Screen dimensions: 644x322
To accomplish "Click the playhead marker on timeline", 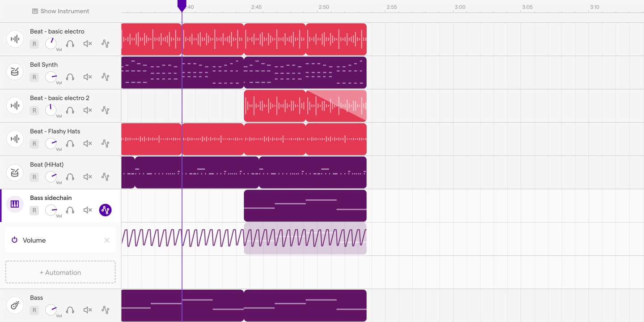I will pyautogui.click(x=182, y=5).
